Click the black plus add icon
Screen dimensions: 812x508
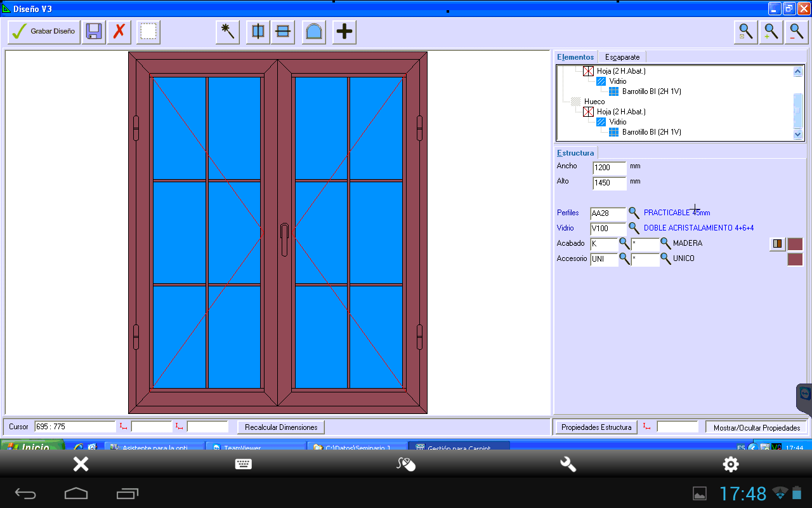(x=344, y=32)
